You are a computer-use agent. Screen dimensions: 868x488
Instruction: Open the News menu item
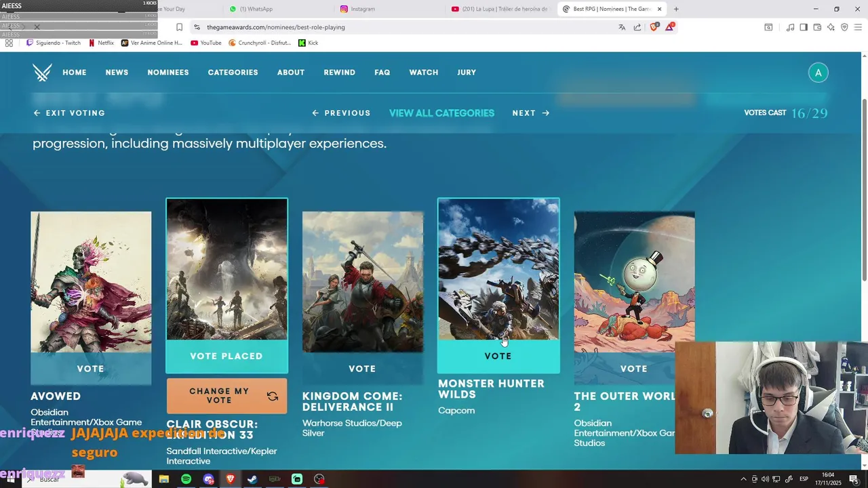pyautogui.click(x=117, y=73)
